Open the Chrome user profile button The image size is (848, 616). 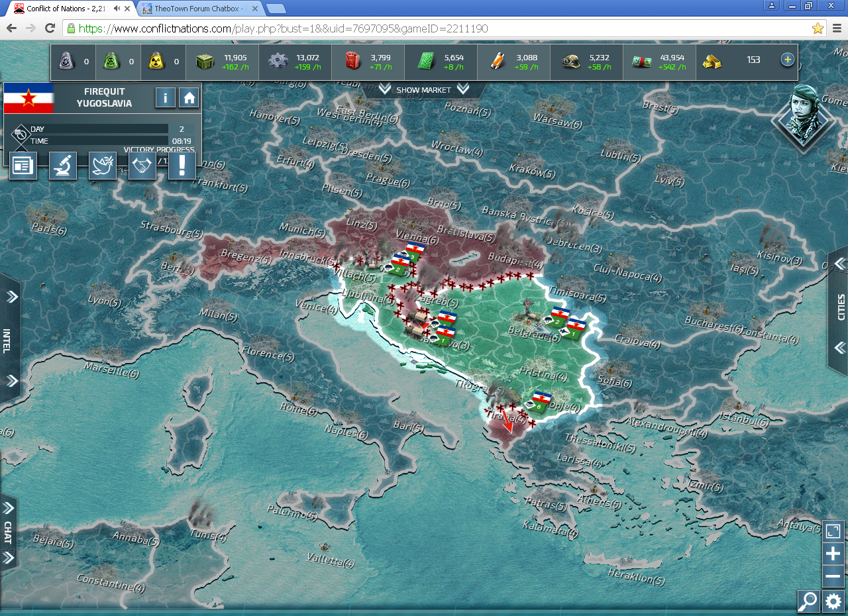tap(770, 5)
